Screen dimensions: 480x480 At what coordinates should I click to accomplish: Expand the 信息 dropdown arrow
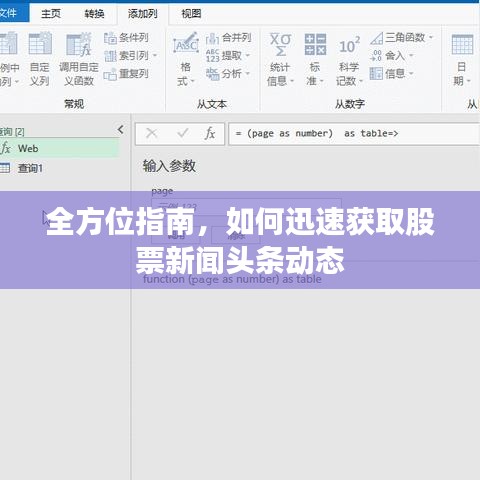coord(411,73)
